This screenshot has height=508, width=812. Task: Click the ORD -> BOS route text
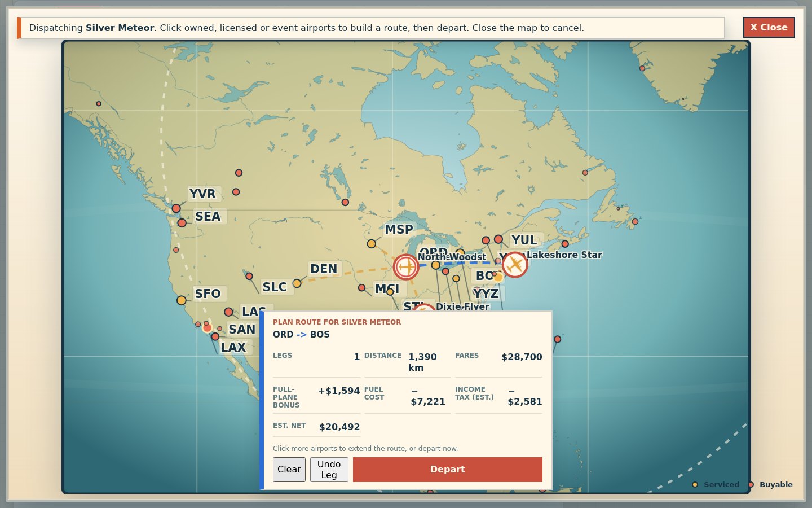click(301, 335)
